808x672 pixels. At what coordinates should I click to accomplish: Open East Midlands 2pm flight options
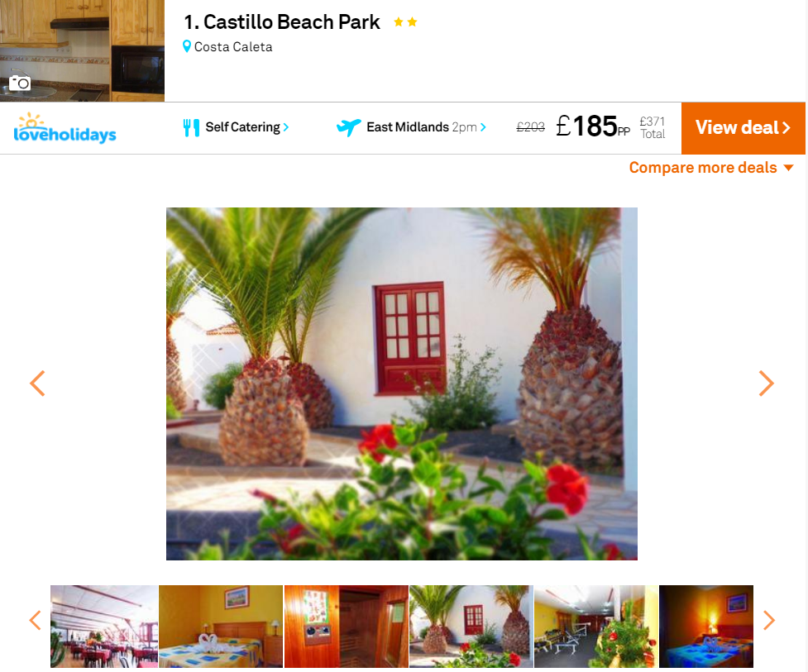coord(426,127)
